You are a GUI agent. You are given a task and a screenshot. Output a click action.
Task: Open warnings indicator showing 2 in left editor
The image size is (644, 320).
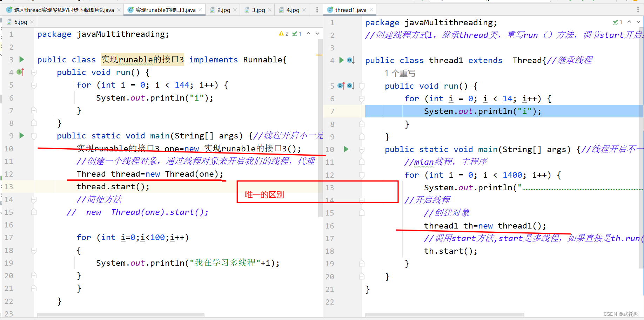coord(284,34)
